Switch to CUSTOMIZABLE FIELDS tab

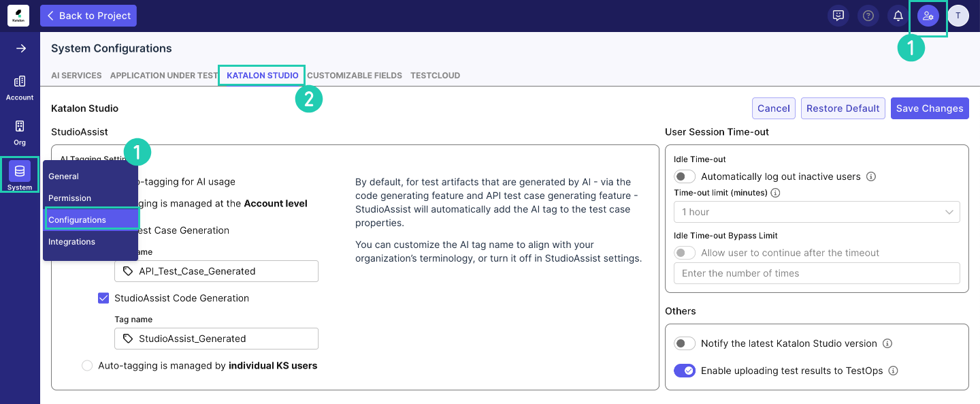click(x=355, y=76)
